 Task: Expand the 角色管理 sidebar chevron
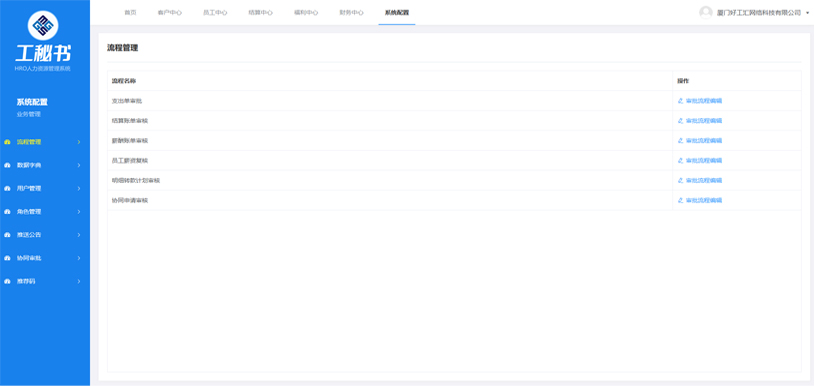pyautogui.click(x=79, y=212)
